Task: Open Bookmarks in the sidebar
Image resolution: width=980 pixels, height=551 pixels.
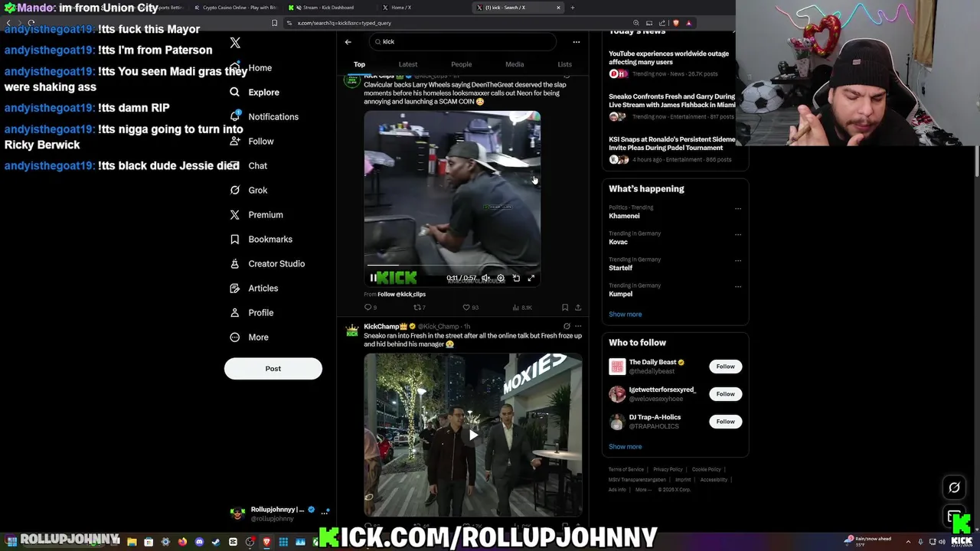Action: pyautogui.click(x=261, y=239)
